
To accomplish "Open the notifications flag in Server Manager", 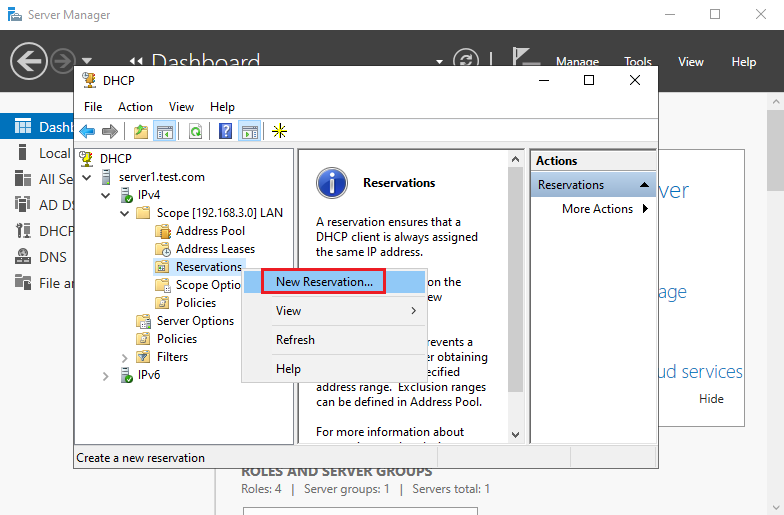I will coord(522,60).
